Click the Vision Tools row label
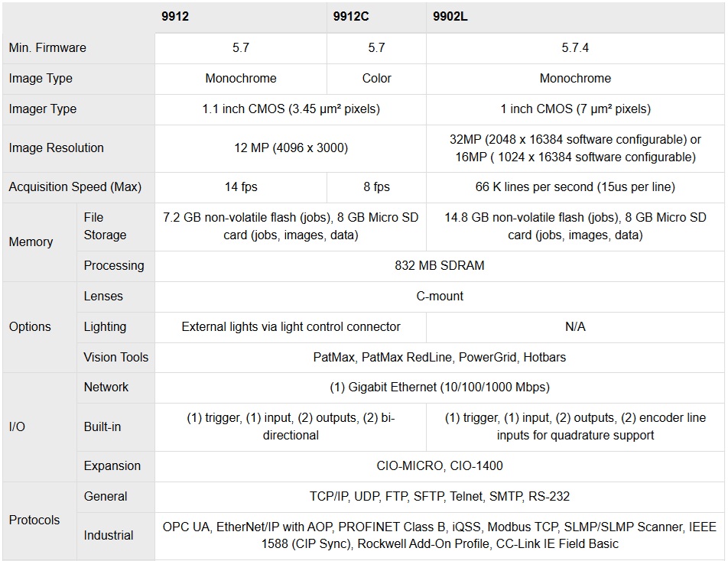 pyautogui.click(x=116, y=357)
